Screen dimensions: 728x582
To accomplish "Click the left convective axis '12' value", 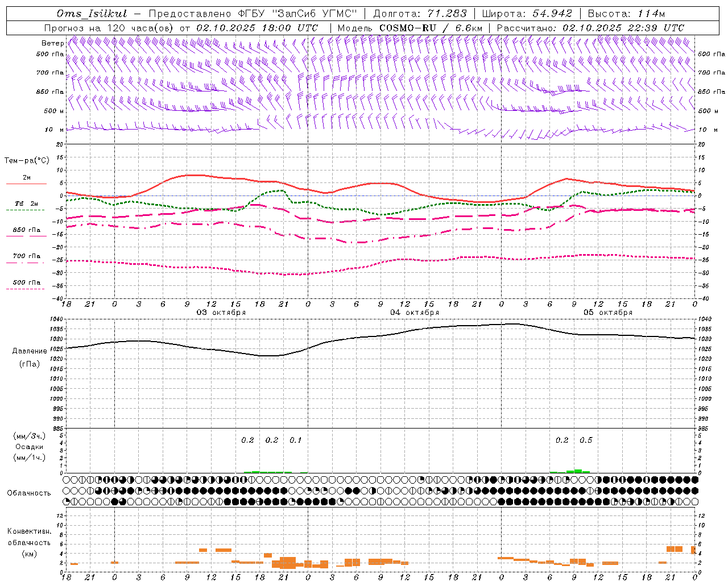I will (x=59, y=516).
